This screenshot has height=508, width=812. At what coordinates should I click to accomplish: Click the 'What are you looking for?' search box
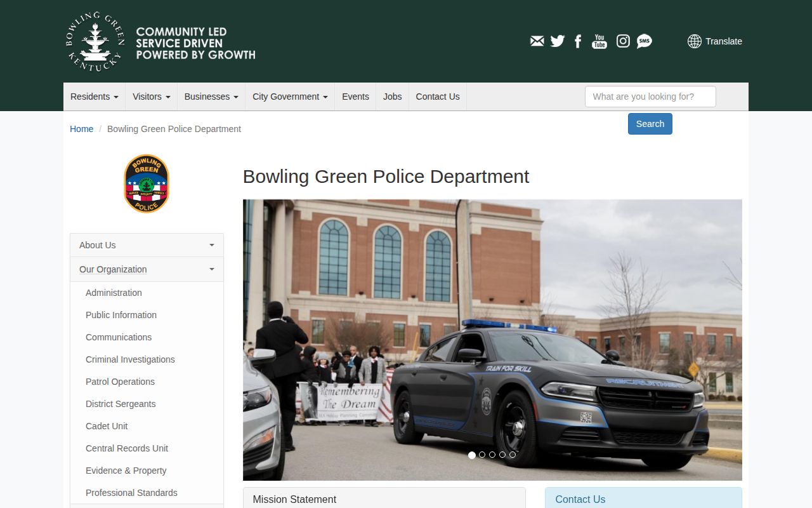click(x=650, y=97)
